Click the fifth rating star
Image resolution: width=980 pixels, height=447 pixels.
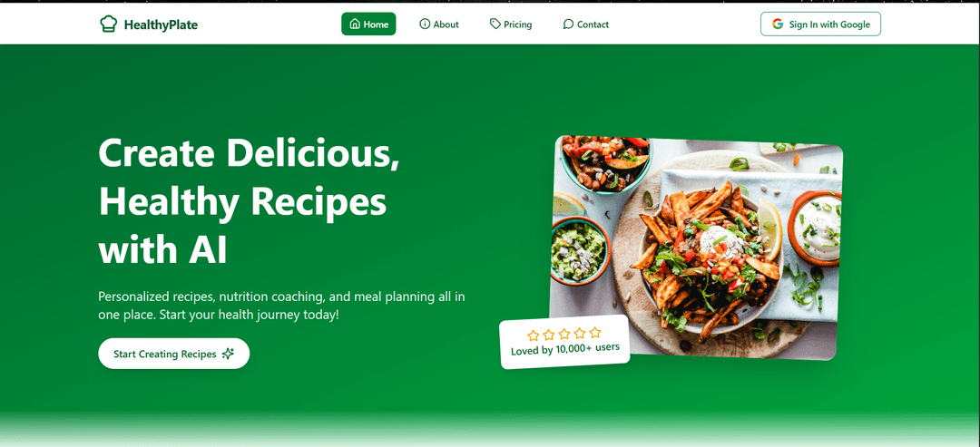[x=595, y=332]
